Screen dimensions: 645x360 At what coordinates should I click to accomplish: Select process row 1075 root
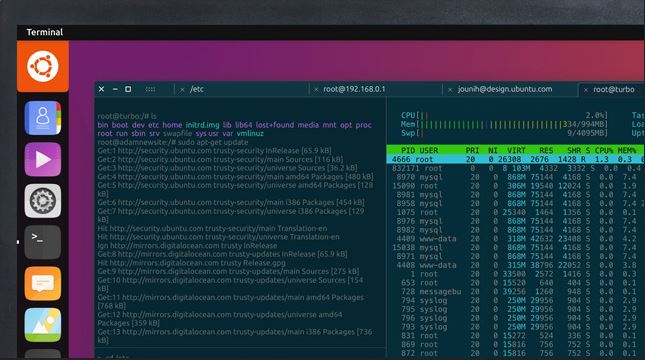pyautogui.click(x=515, y=212)
